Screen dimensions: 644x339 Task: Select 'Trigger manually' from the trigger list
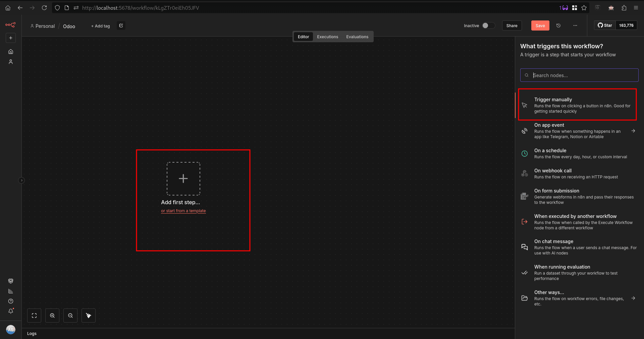click(x=577, y=104)
